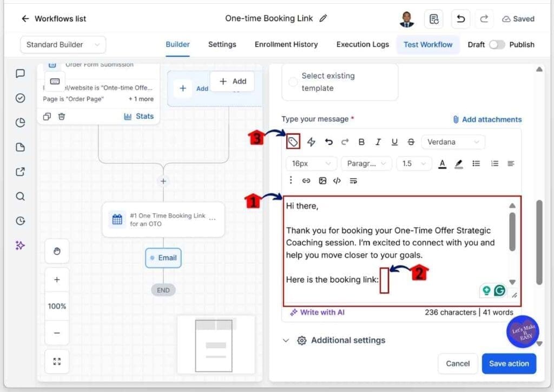Click the Test Workflow button

pyautogui.click(x=428, y=44)
